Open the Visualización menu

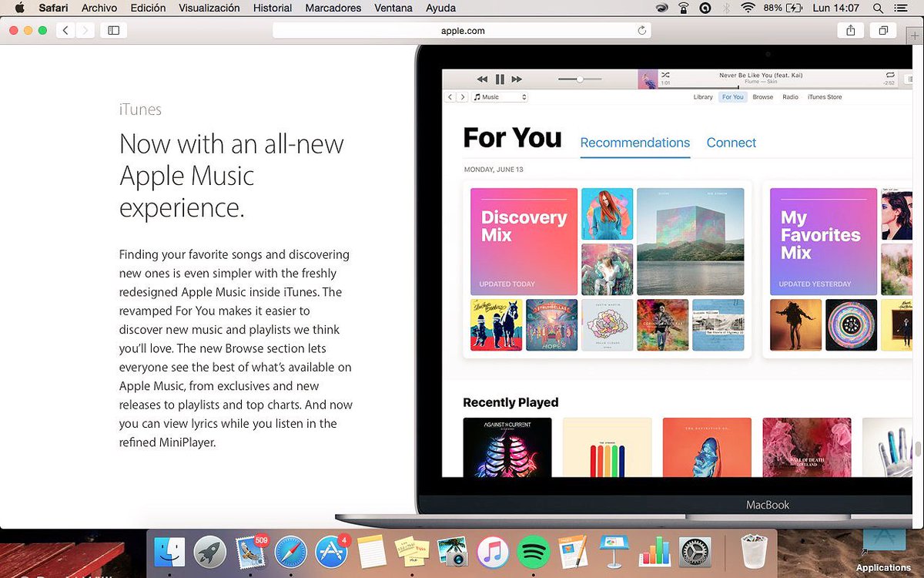click(x=209, y=8)
